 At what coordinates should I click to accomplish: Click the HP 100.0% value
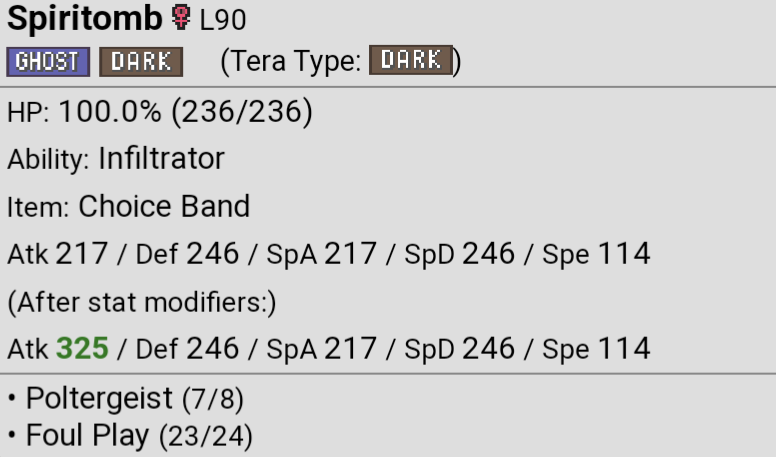click(110, 111)
